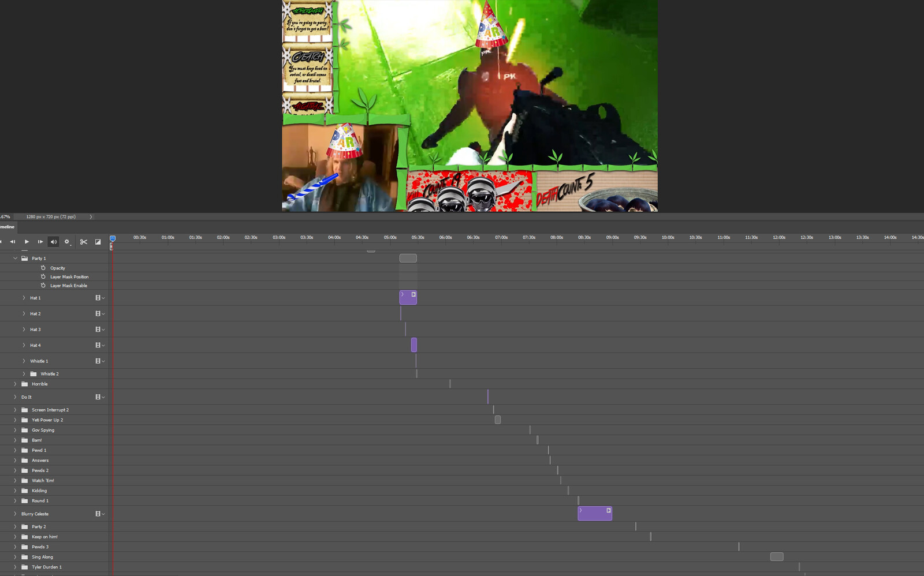The width and height of the screenshot is (924, 576).
Task: Open the Blurry Celeste clip flyout icon
Action: point(609,510)
